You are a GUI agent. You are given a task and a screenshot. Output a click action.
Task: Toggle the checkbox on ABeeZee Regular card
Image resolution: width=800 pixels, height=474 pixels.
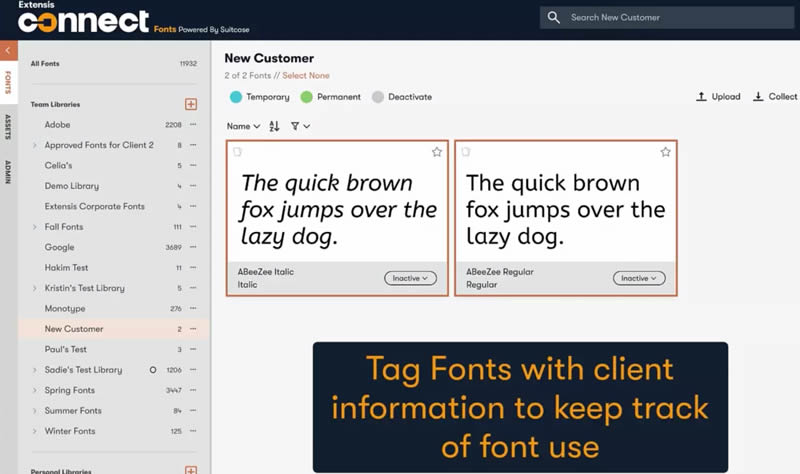click(x=466, y=152)
